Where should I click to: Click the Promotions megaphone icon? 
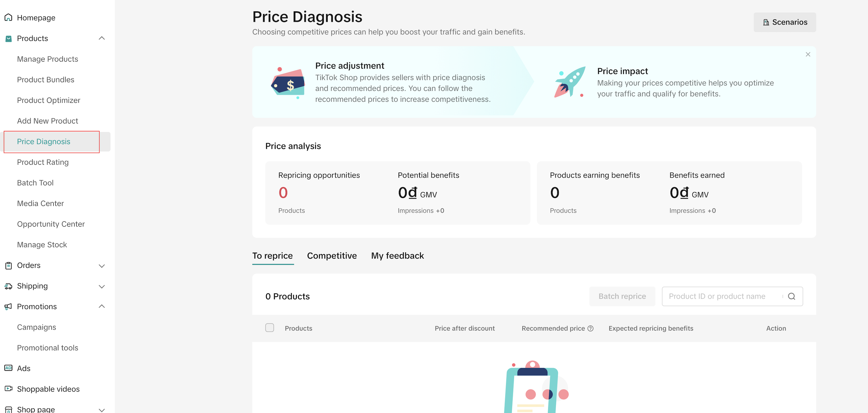click(8, 307)
